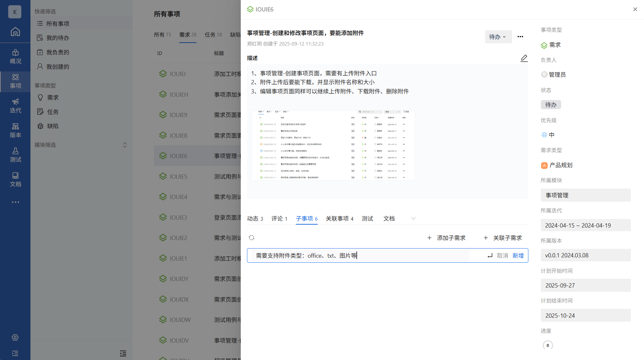The height and width of the screenshot is (360, 644).
Task: Switch to the 关联事项 tab
Action: [x=339, y=219]
